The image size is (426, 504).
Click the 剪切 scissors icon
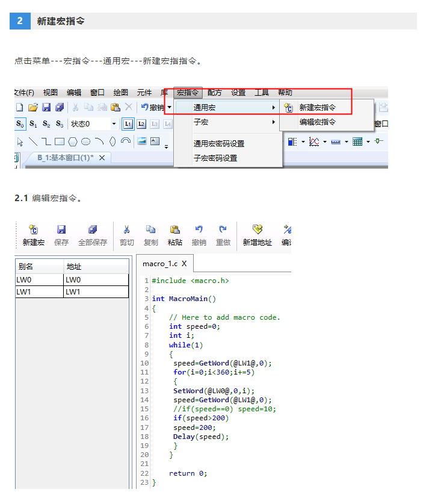coord(126,229)
